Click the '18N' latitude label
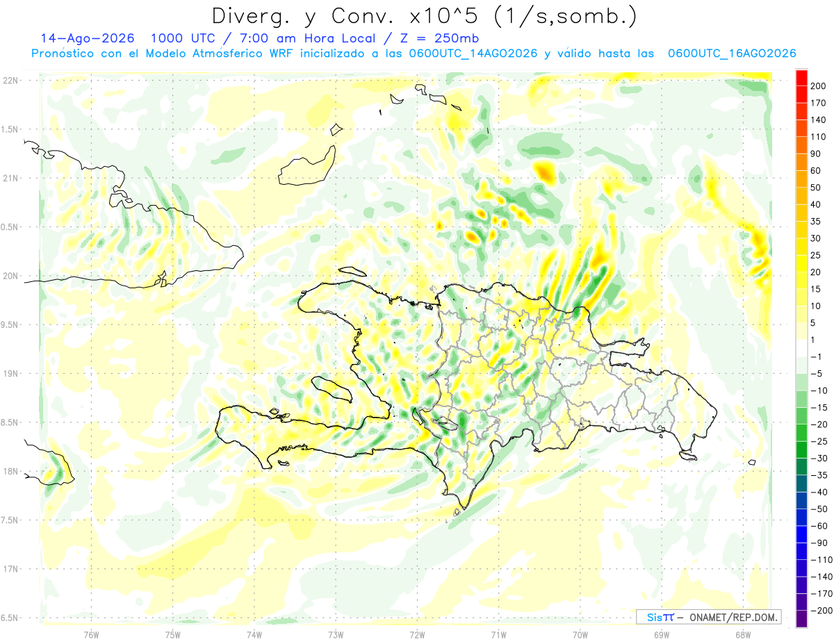This screenshot has width=834, height=644. pos(10,471)
